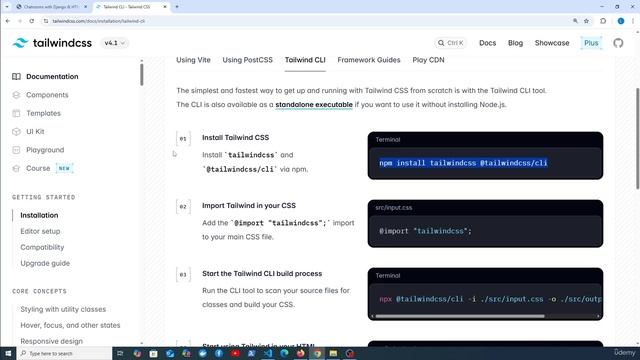Close the Tailwind CLI browser tab
Screen dimensions: 640x360
coord(164,7)
